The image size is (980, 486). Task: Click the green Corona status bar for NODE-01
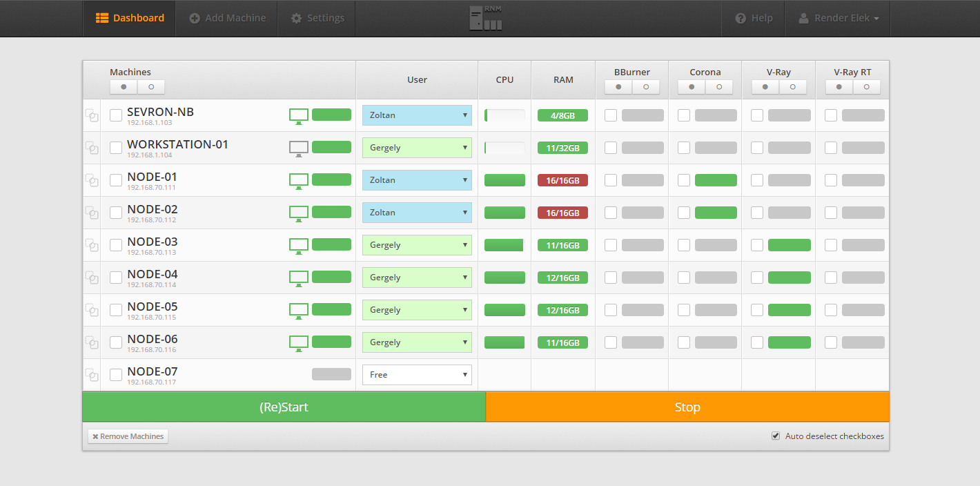716,180
